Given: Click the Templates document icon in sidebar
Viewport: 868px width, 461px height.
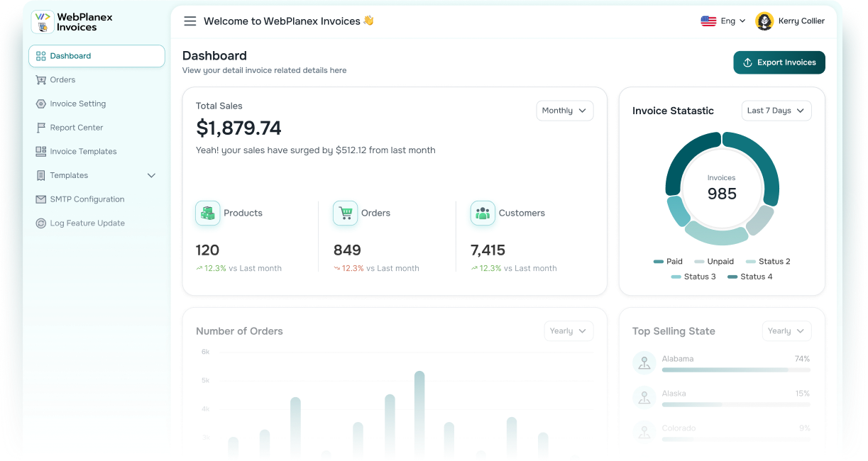Looking at the screenshot, I should [40, 175].
